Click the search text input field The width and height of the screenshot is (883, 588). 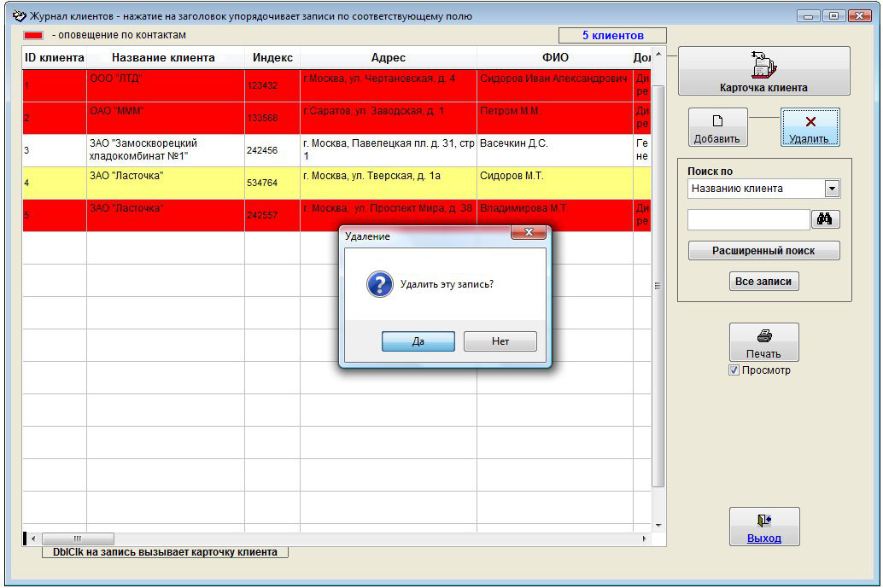point(747,220)
